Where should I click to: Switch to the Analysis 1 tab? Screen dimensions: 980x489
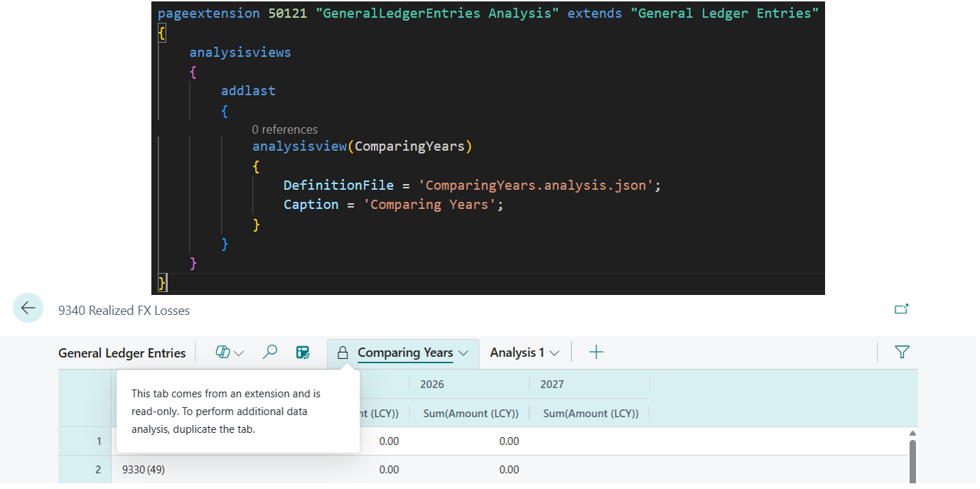click(518, 352)
